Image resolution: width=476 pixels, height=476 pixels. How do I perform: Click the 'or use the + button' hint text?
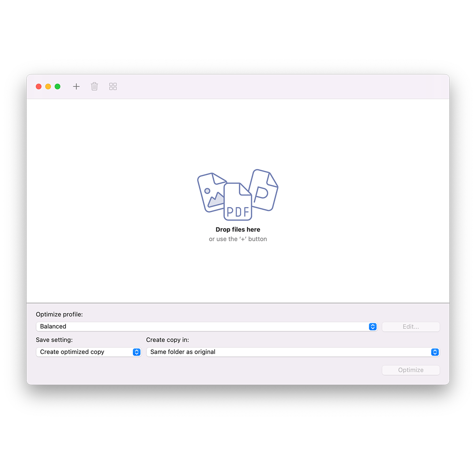pyautogui.click(x=238, y=239)
